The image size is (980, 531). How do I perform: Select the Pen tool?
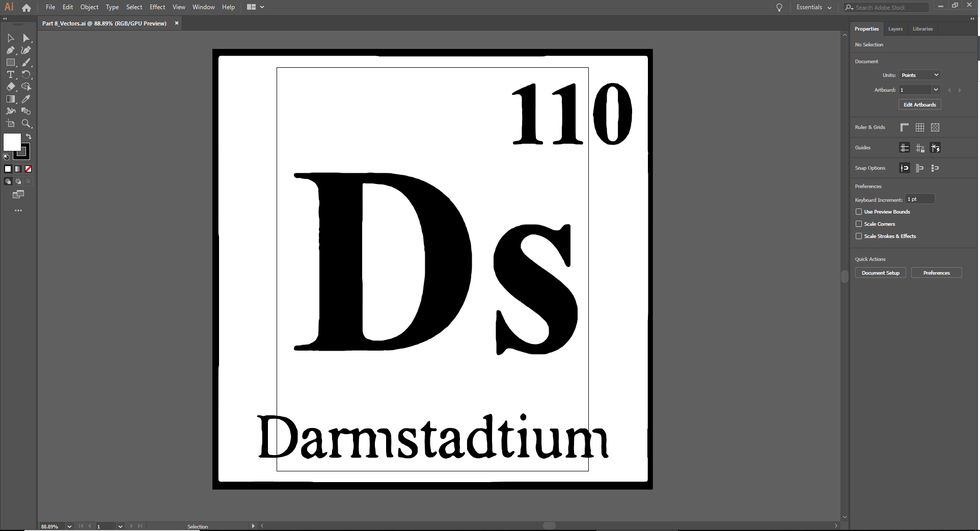point(10,50)
